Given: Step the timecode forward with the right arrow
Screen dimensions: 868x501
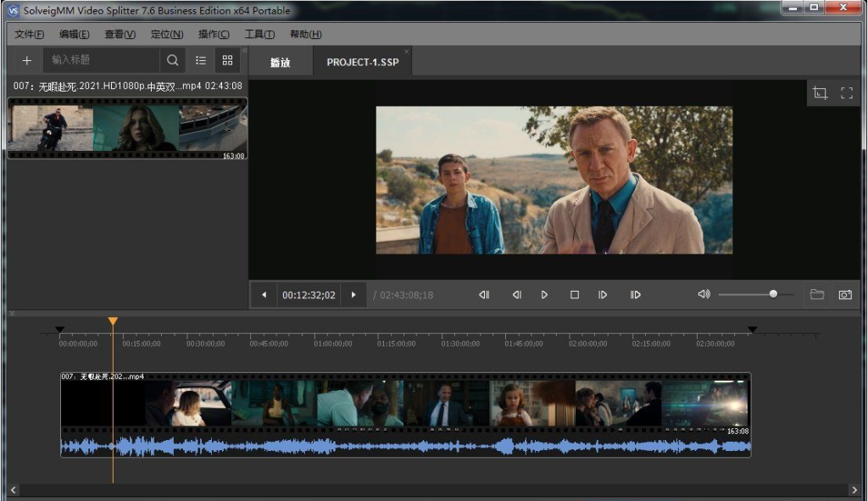Looking at the screenshot, I should [x=353, y=295].
